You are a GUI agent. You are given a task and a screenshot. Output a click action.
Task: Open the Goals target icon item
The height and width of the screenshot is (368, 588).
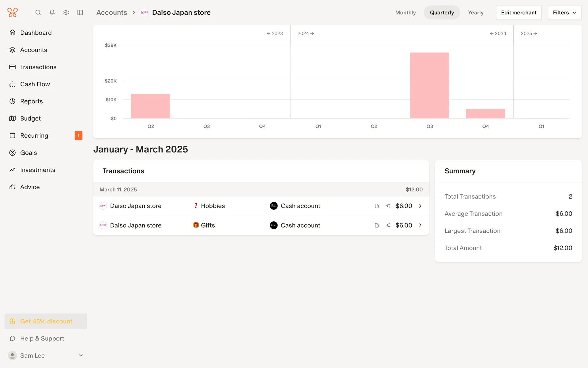[28, 153]
